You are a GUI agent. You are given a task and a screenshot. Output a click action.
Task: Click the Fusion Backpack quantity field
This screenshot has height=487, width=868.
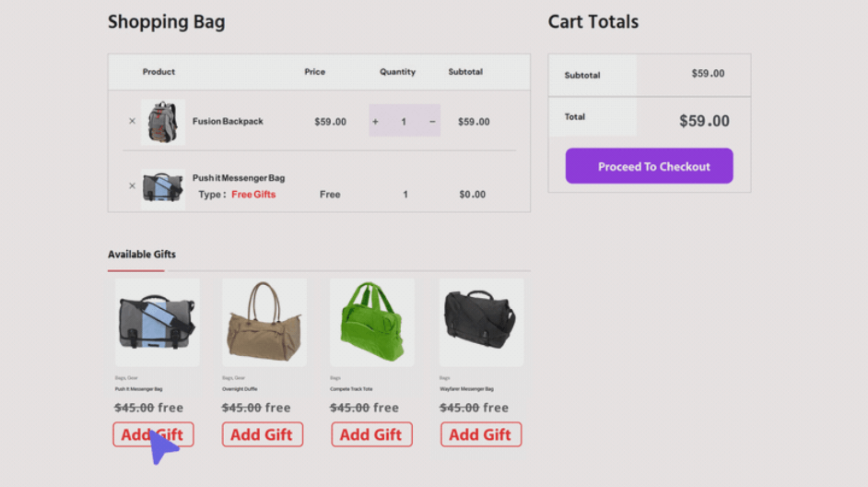[404, 122]
